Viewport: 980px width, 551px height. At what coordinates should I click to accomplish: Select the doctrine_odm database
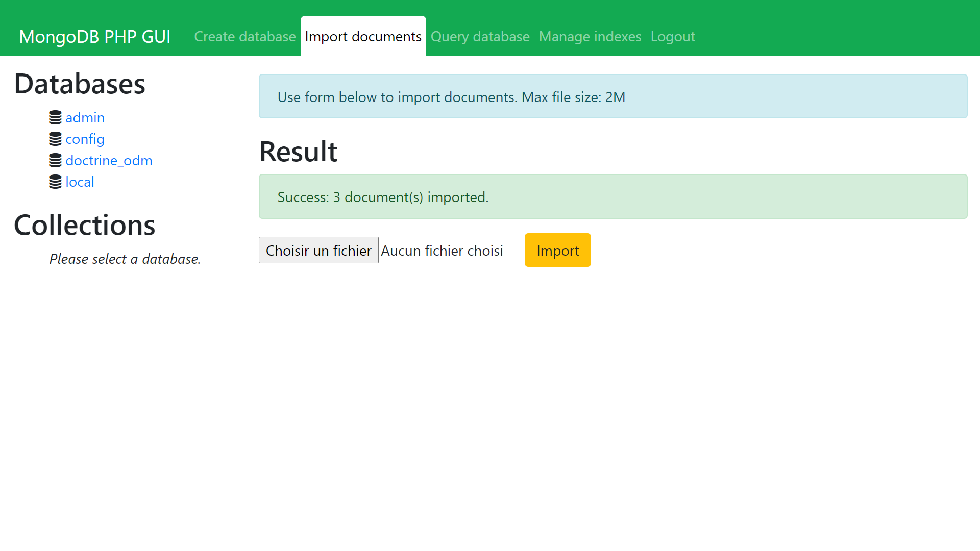[x=109, y=161]
